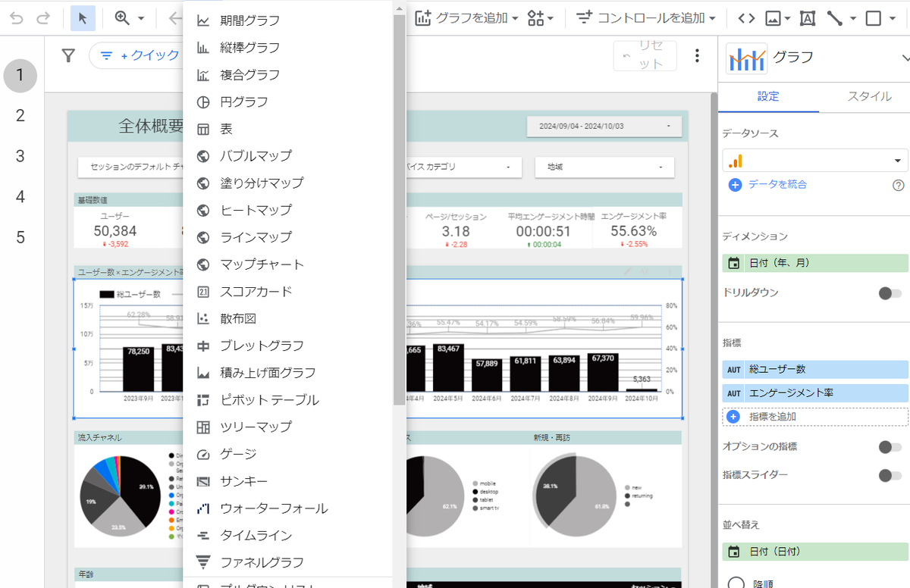Select the selection mode cursor tool
Screen dimensions: 910x588
tap(83, 18)
